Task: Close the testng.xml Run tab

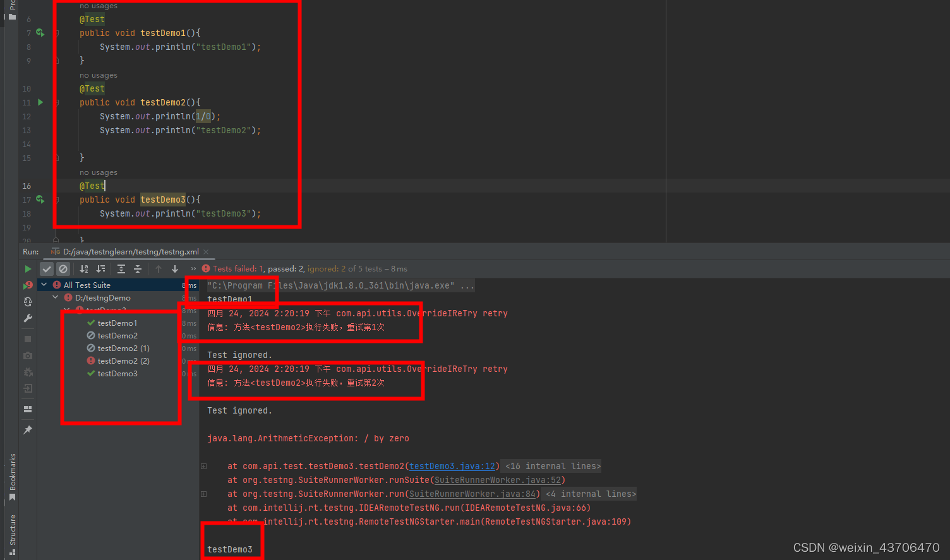Action: point(206,251)
